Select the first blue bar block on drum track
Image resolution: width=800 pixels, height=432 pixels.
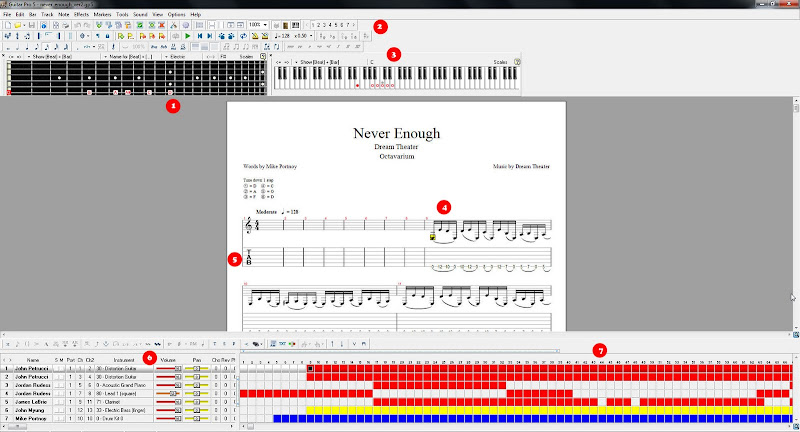(x=277, y=418)
